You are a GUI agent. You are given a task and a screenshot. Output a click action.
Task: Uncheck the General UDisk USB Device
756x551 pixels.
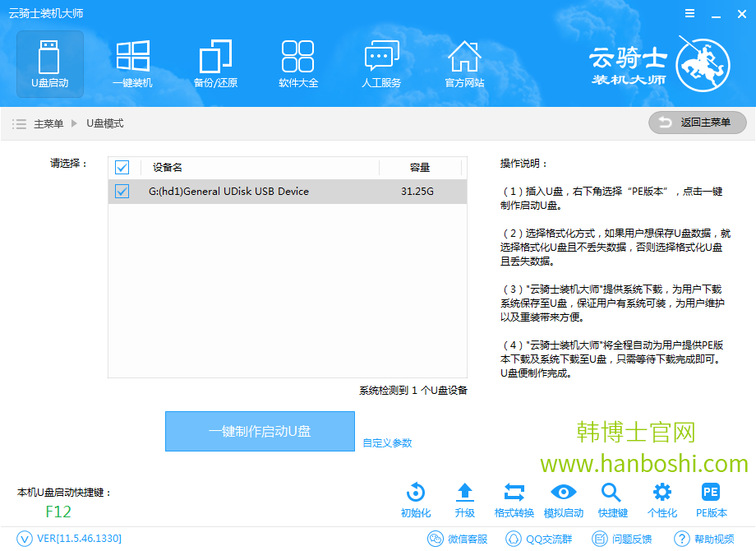pos(122,191)
